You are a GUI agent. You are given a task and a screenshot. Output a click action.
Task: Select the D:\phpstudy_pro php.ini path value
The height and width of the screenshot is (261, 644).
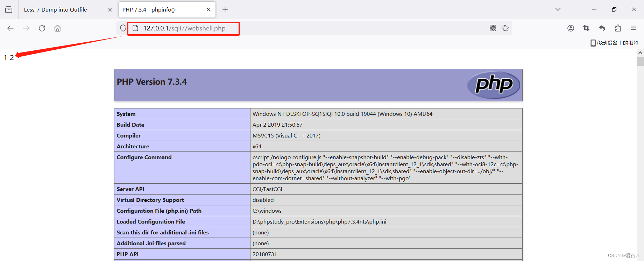click(319, 222)
